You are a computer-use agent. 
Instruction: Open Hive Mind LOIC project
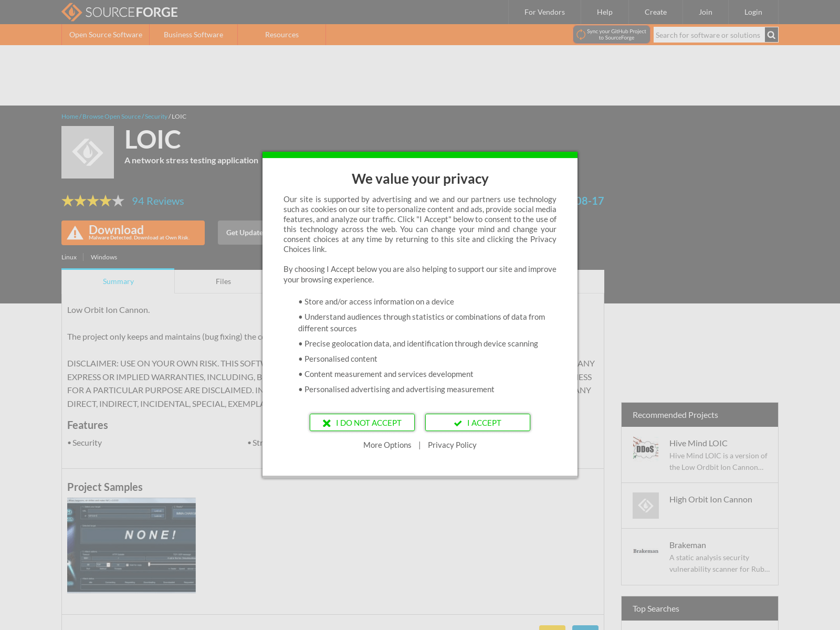[698, 443]
